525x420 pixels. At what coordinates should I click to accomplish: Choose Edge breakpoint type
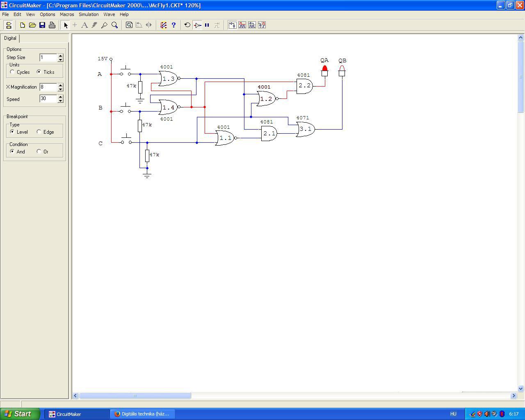[39, 132]
